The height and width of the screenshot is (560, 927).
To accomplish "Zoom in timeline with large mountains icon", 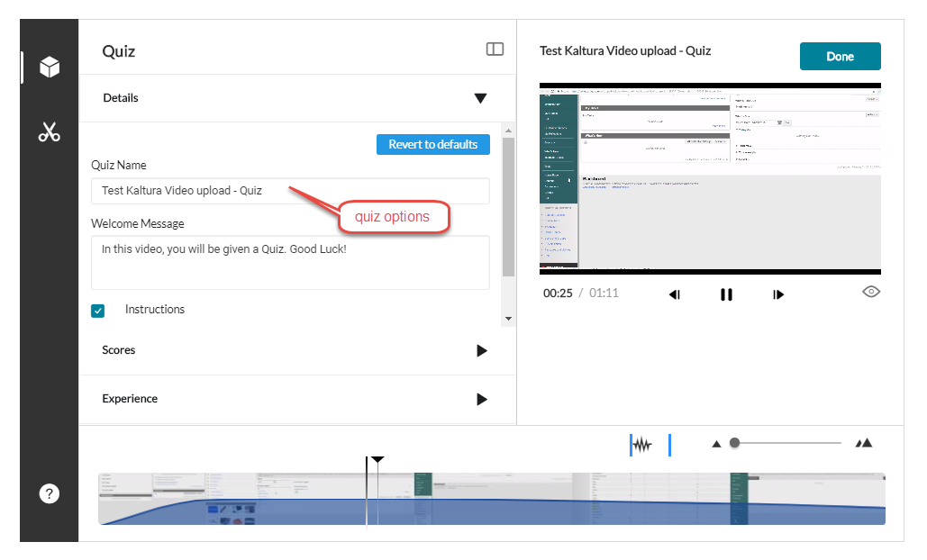I will [x=864, y=443].
